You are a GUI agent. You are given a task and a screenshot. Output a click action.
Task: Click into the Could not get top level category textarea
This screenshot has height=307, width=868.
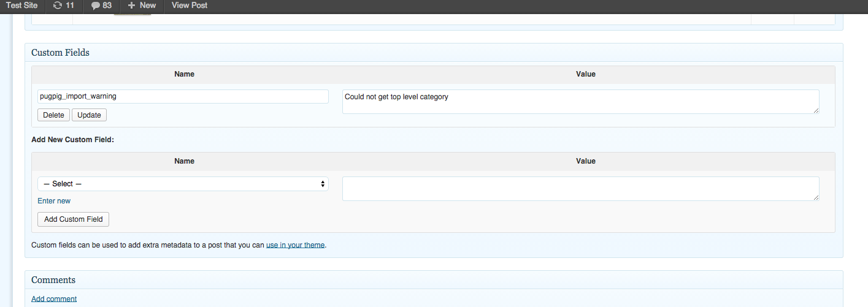pos(580,102)
